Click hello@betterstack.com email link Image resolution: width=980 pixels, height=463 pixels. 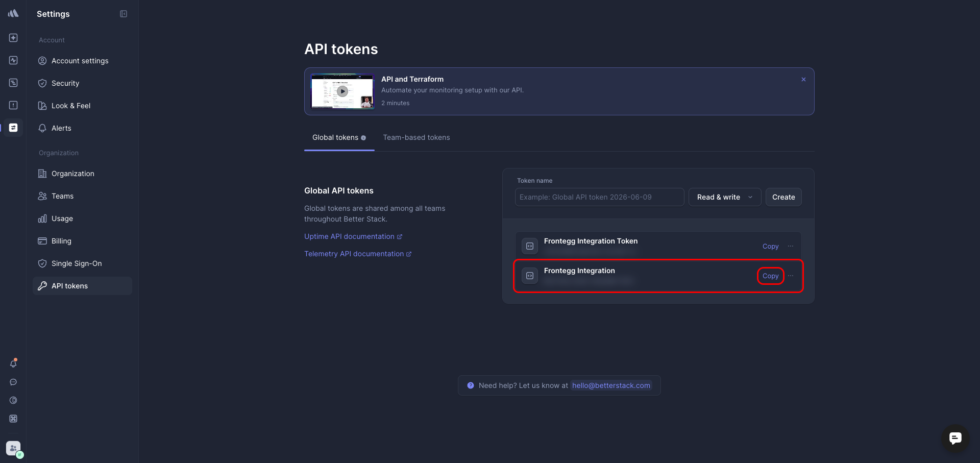coord(611,385)
